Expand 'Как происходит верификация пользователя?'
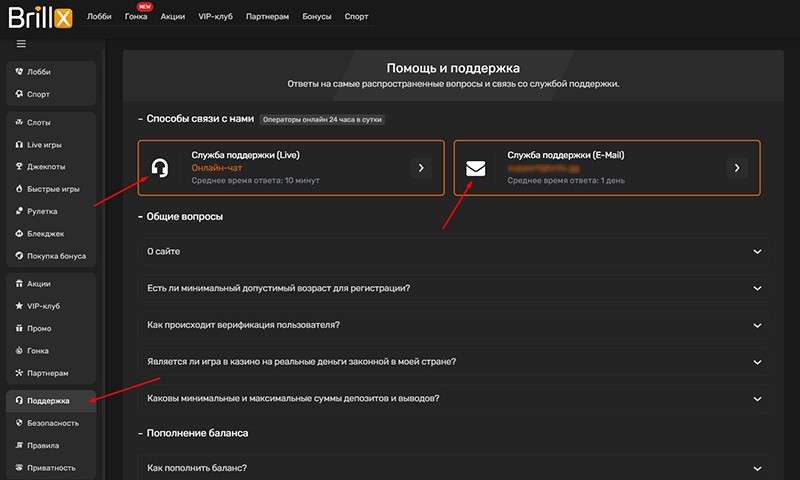800x480 pixels. click(x=453, y=325)
